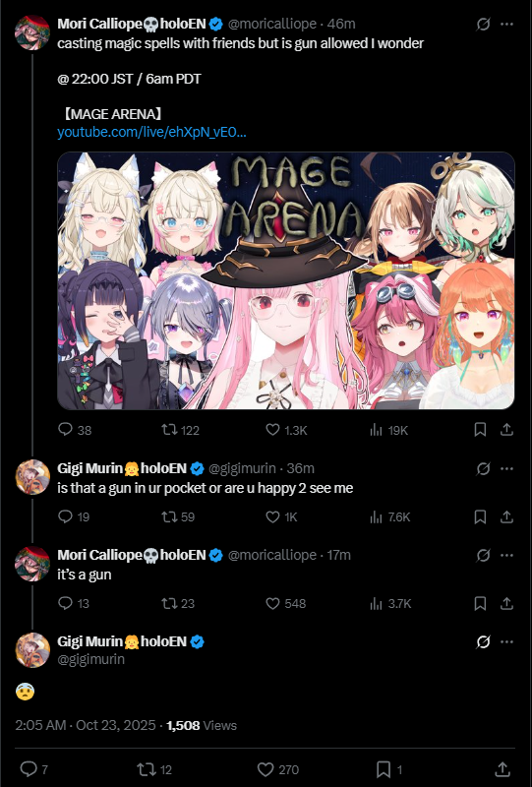Open more options on the top tweet
532x787 pixels.
point(506,24)
